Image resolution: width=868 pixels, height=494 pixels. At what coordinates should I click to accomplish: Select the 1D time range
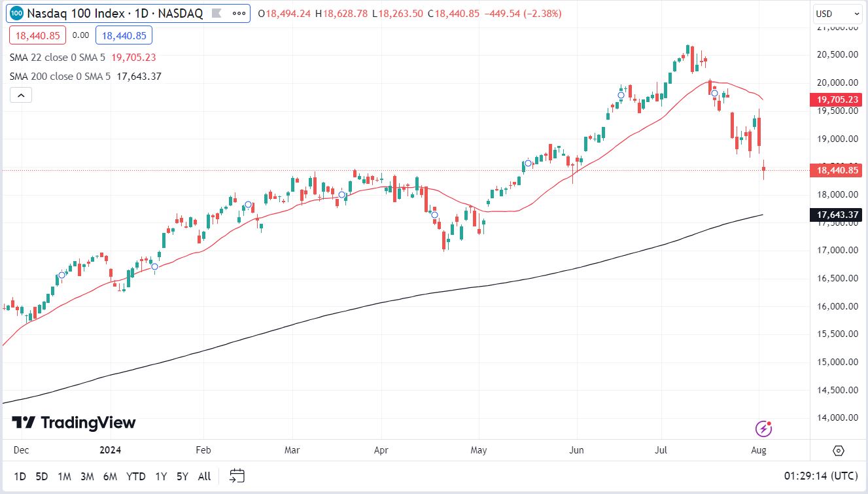[x=20, y=476]
